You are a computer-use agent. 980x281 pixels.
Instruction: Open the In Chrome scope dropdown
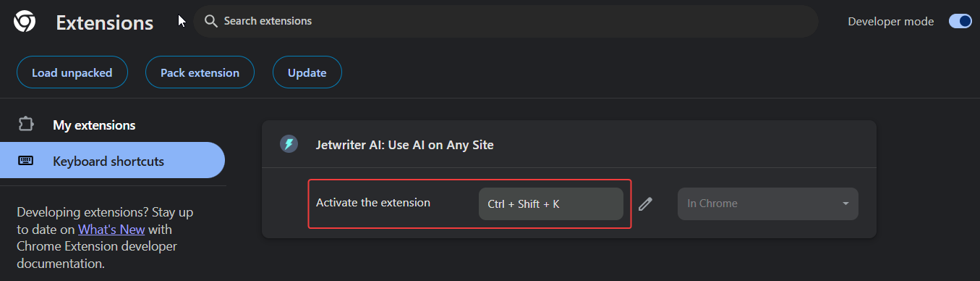click(x=768, y=204)
